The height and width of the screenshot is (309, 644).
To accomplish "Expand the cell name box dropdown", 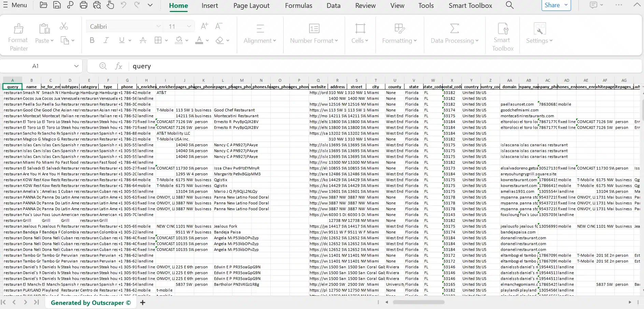I will tap(76, 66).
